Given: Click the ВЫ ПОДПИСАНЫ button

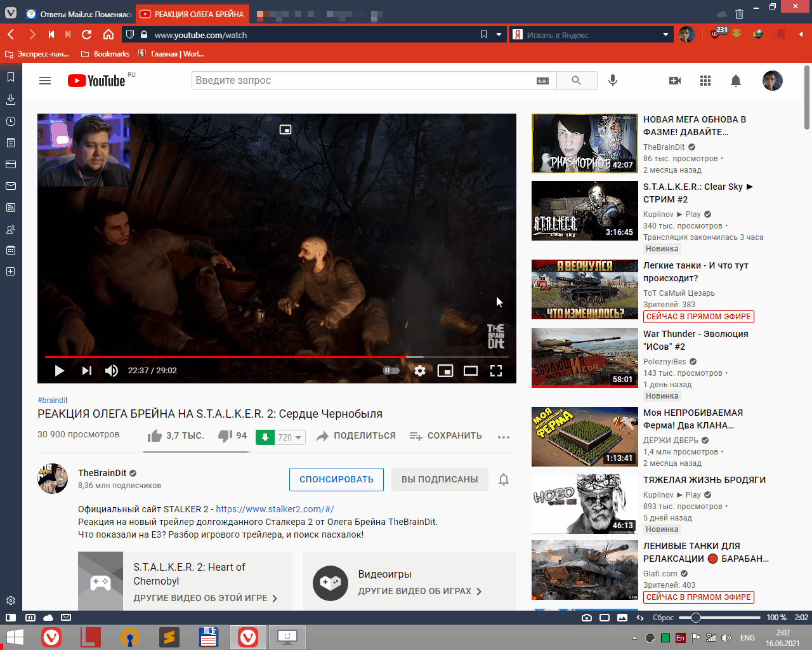Looking at the screenshot, I should coord(440,479).
